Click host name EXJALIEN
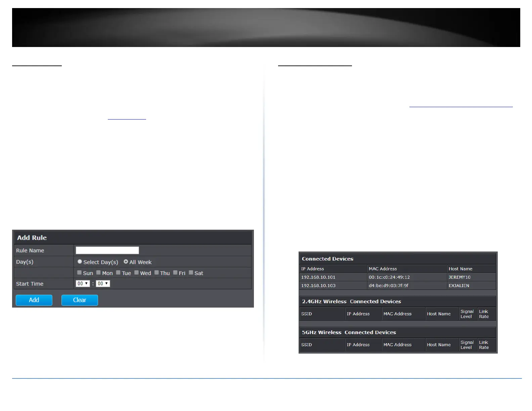Image resolution: width=532 pixels, height=411 pixels. (459, 285)
